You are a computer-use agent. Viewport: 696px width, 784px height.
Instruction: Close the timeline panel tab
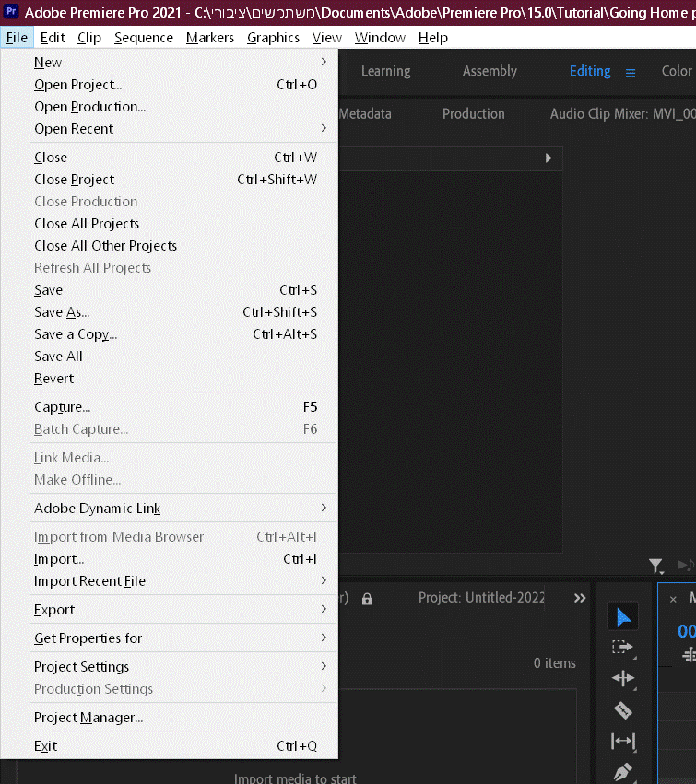[x=673, y=599]
